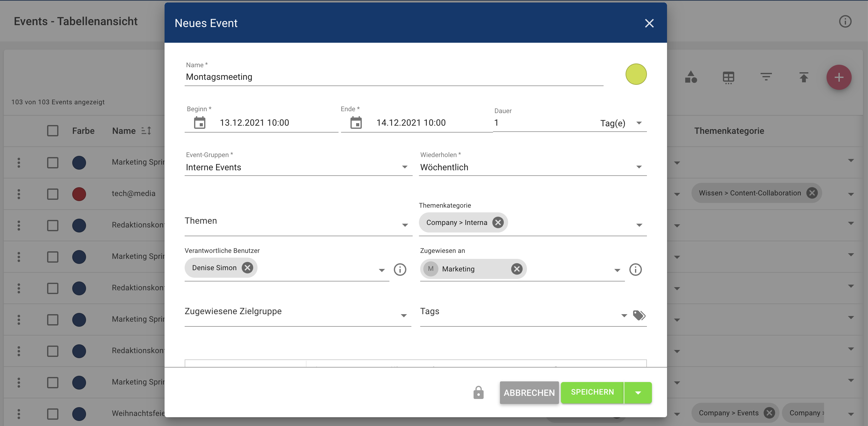
Task: Open the Wiederholen dropdown set to Wöchentlich
Action: coord(532,167)
